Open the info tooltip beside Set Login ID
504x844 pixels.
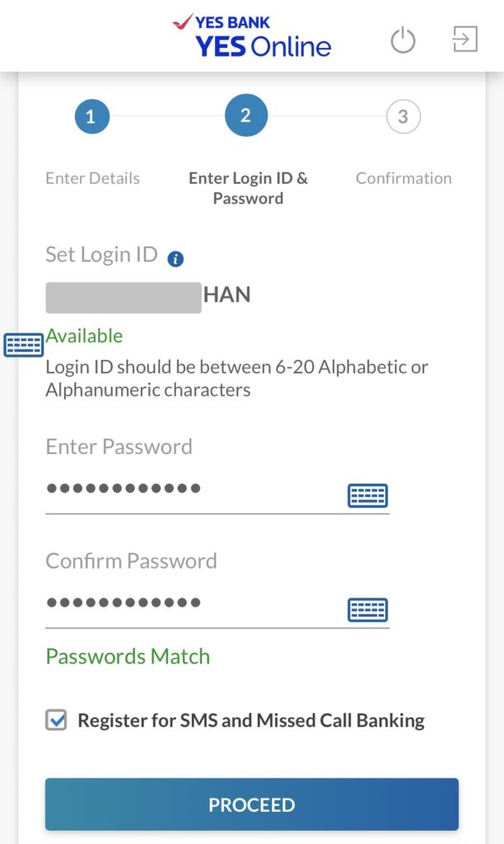tap(176, 259)
